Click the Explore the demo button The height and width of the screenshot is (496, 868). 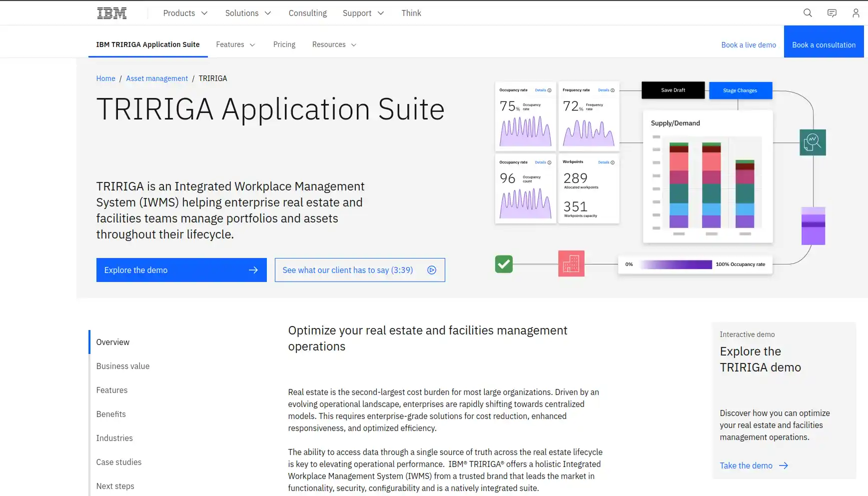point(181,270)
